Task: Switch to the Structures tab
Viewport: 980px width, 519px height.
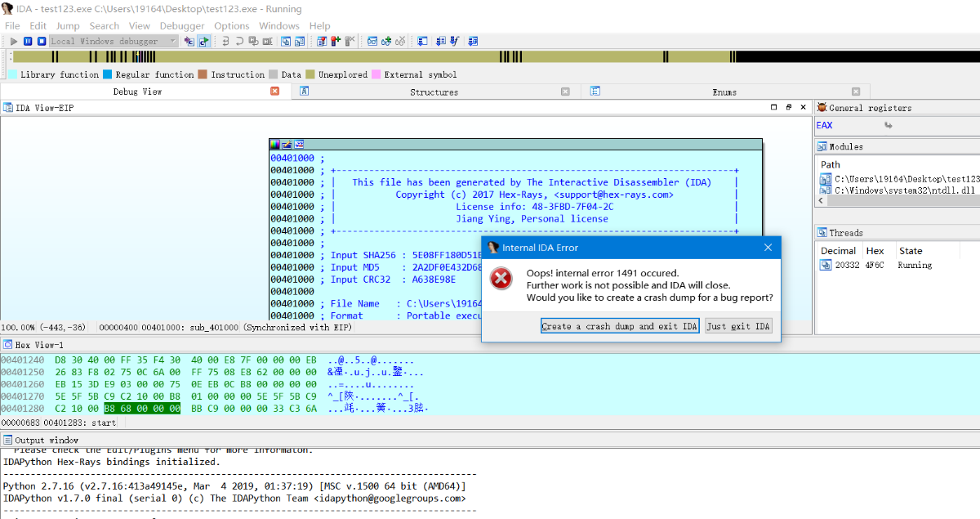Action: click(434, 92)
